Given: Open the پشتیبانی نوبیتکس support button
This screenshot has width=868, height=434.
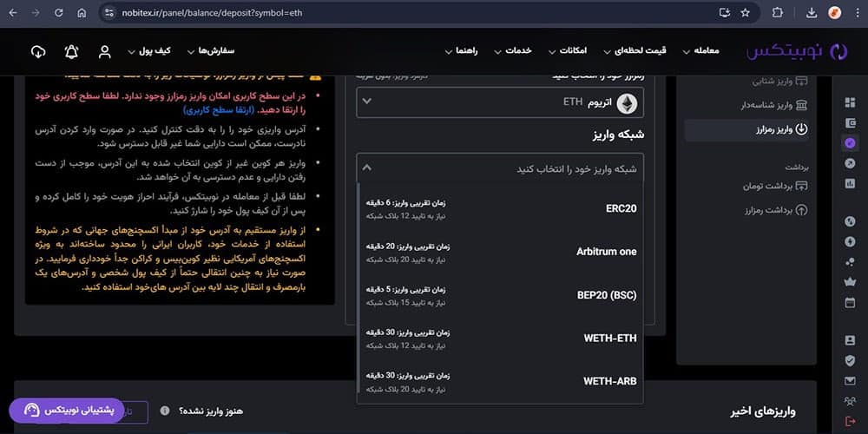Looking at the screenshot, I should (x=67, y=411).
